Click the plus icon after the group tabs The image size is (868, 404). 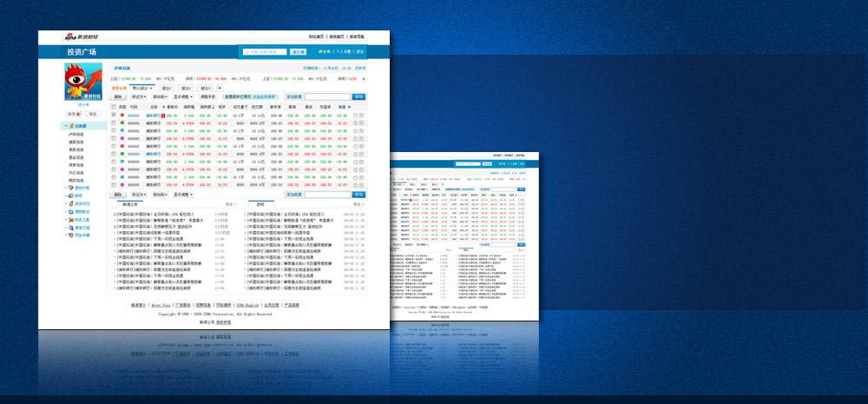coord(220,88)
